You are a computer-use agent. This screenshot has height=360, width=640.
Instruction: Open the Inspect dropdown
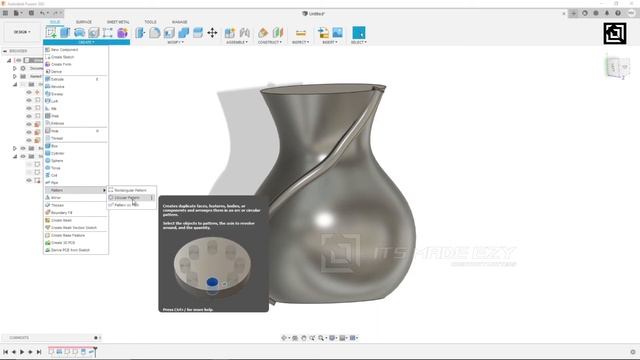(x=300, y=42)
